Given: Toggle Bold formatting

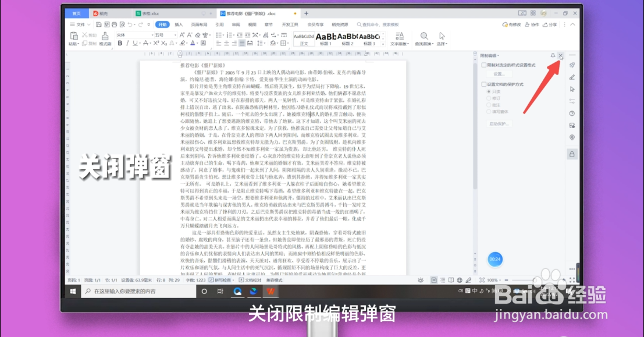Looking at the screenshot, I should (119, 43).
